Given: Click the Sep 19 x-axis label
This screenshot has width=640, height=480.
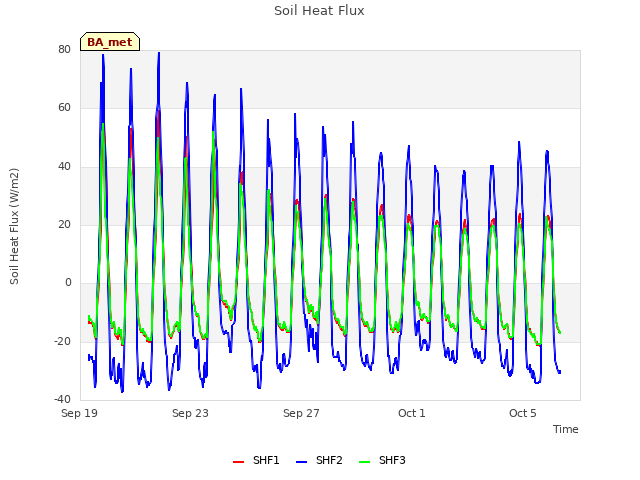Looking at the screenshot, I should pyautogui.click(x=80, y=413).
